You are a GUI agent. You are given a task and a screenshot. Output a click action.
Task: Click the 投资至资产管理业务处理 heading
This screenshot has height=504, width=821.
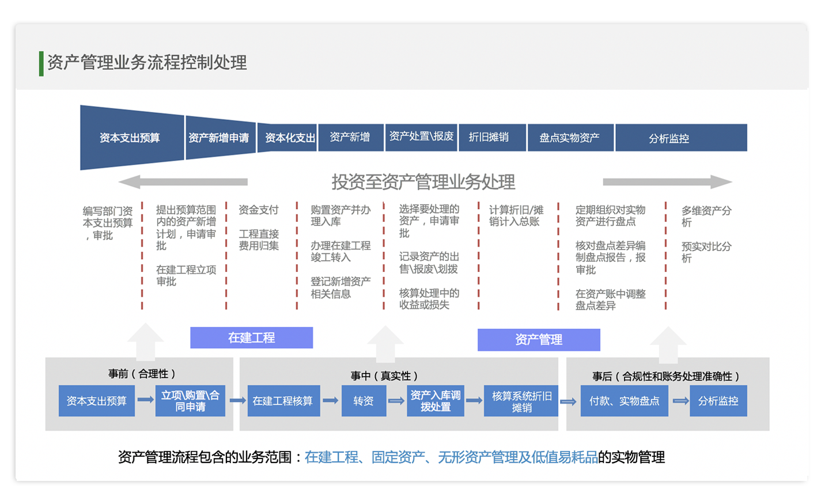[423, 182]
